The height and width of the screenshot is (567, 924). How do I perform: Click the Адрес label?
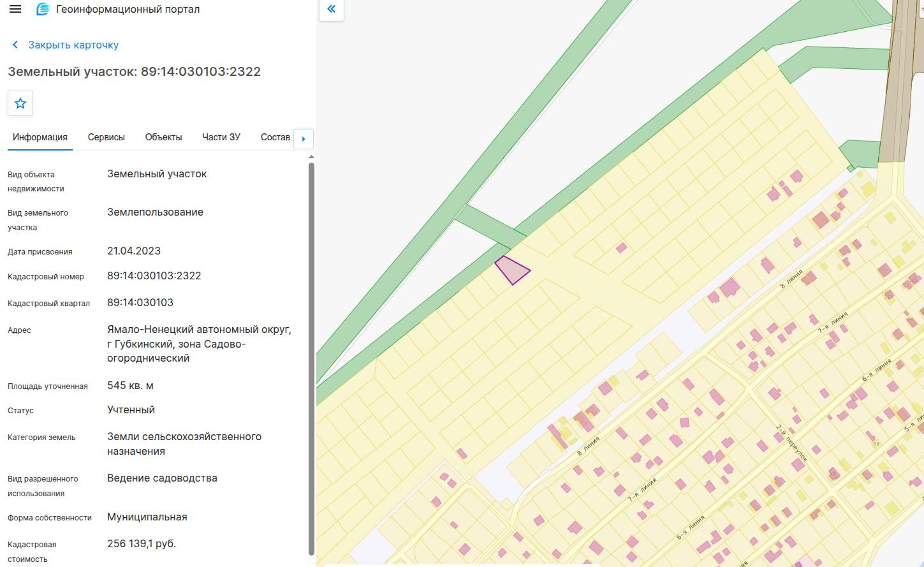[19, 330]
